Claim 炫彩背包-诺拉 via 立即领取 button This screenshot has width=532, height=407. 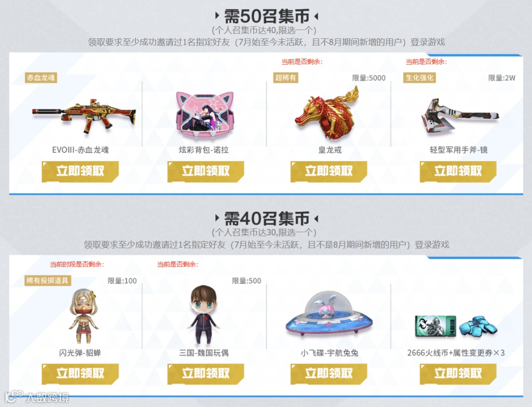pos(205,171)
